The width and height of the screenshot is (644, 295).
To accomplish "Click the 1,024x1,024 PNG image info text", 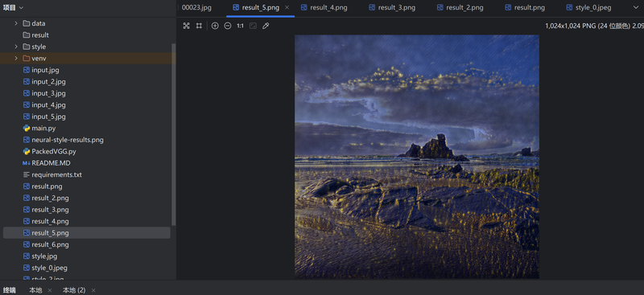I will pyautogui.click(x=594, y=26).
